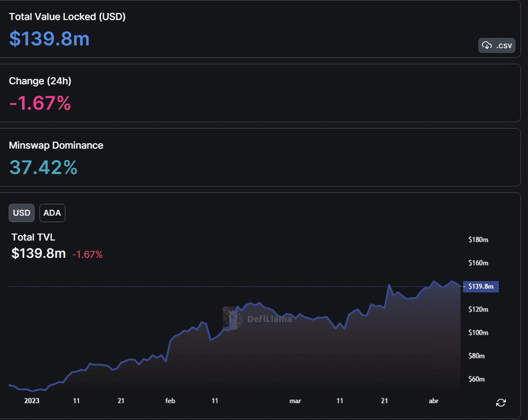Click the Change (24h) heading
This screenshot has width=528, height=420.
(40, 81)
